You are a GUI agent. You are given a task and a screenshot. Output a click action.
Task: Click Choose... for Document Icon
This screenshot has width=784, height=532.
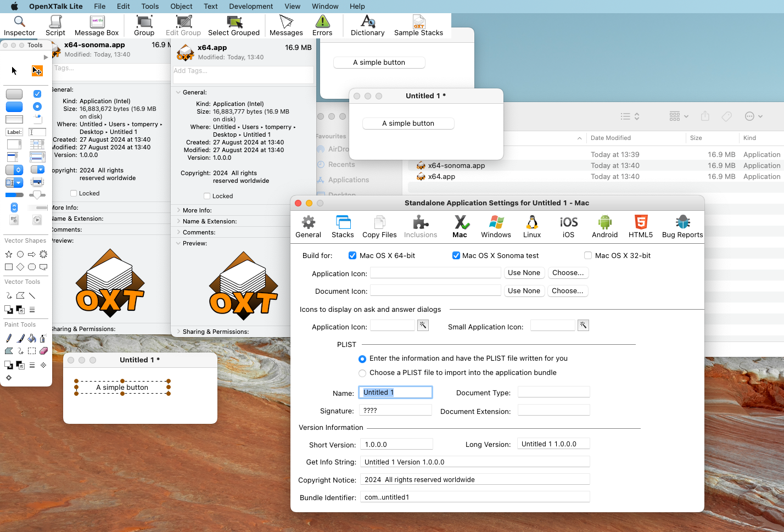pos(568,291)
